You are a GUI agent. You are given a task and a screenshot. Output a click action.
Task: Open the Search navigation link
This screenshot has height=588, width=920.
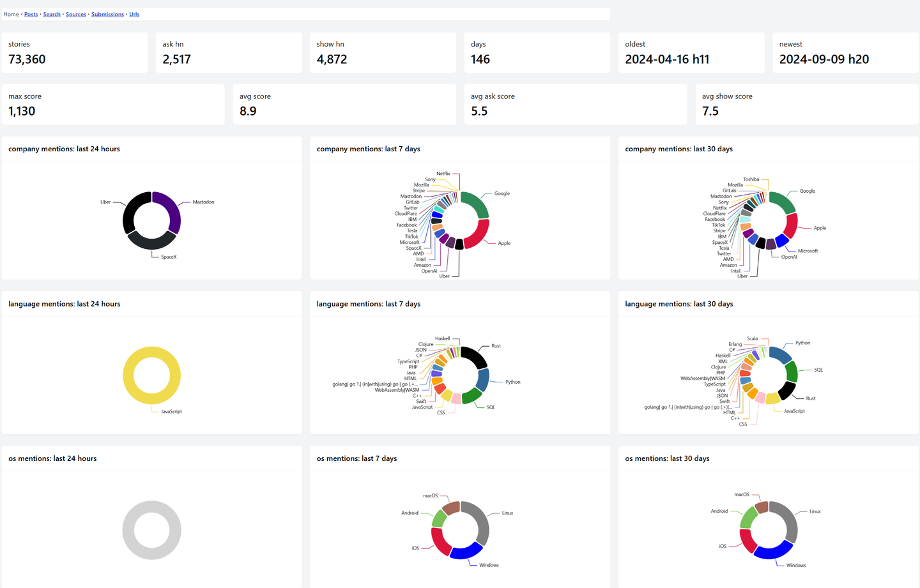point(52,14)
